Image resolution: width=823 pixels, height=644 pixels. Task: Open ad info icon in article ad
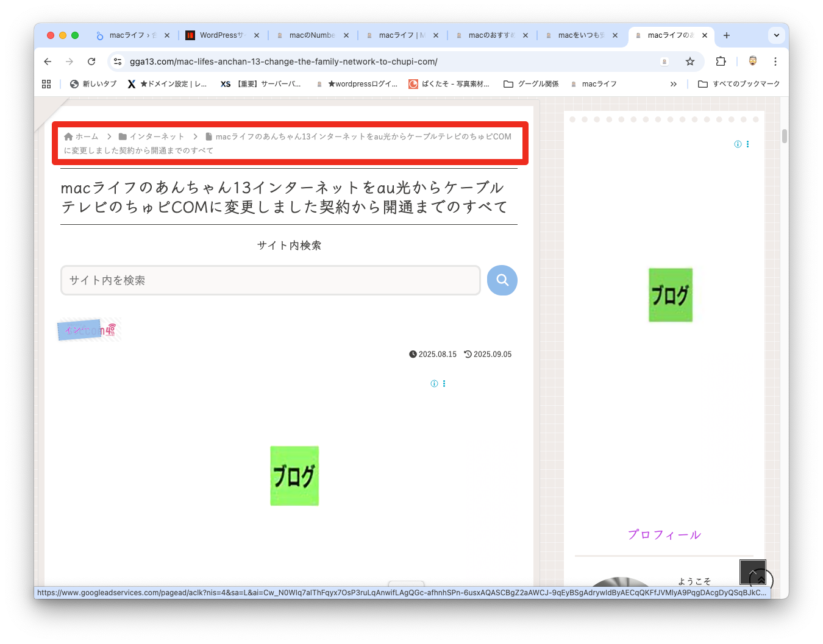[x=434, y=383]
